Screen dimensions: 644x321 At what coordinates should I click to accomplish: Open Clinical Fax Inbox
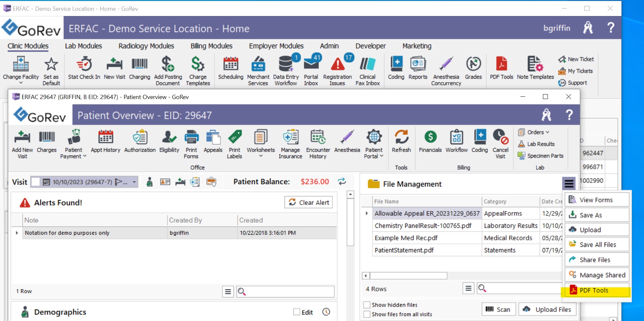coord(368,71)
